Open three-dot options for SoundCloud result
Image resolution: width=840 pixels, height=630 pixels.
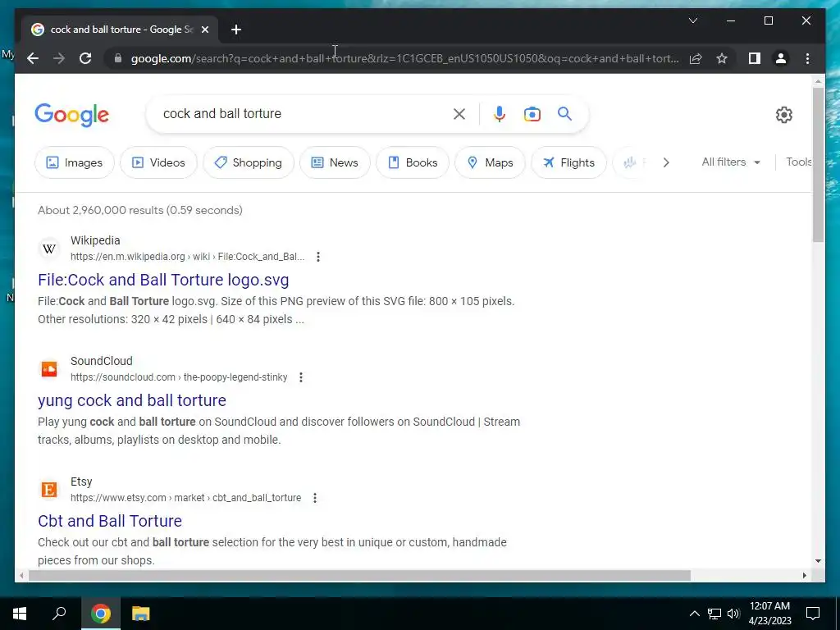[x=301, y=377]
